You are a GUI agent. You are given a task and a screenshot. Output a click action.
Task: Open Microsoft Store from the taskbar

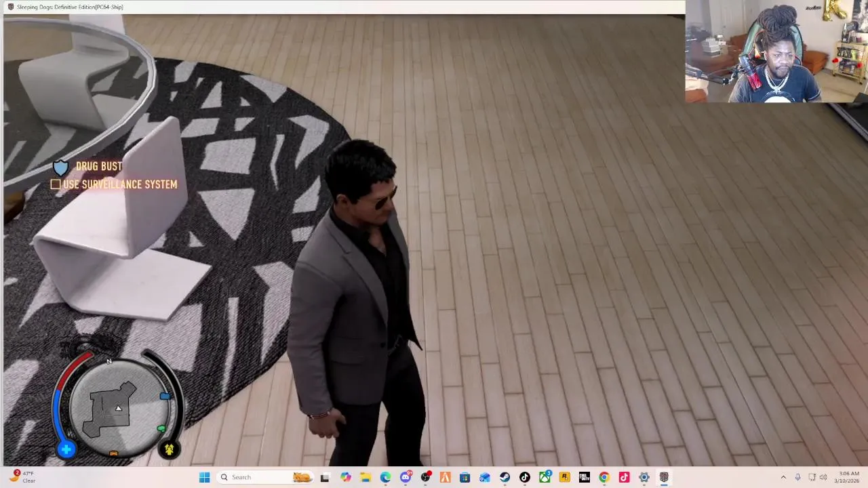(465, 477)
